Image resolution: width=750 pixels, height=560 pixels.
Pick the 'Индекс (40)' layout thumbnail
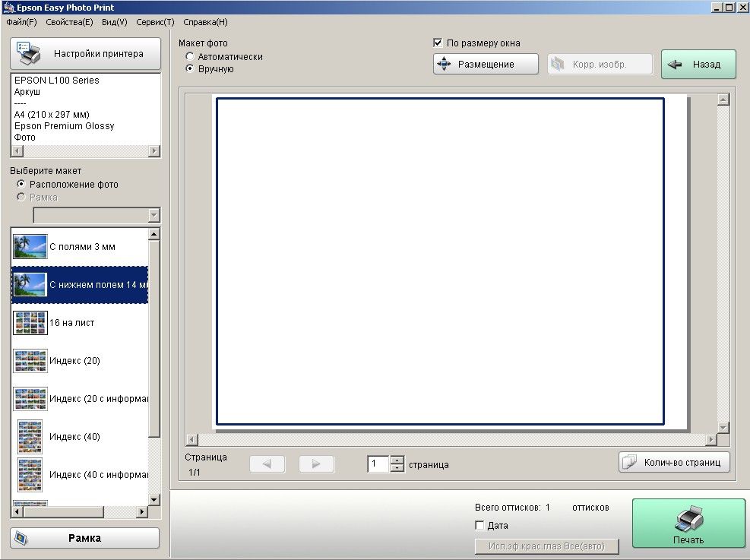(x=30, y=437)
